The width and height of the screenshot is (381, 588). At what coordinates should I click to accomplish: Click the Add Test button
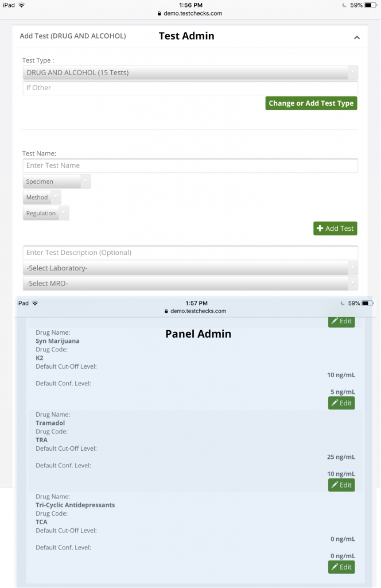point(335,229)
